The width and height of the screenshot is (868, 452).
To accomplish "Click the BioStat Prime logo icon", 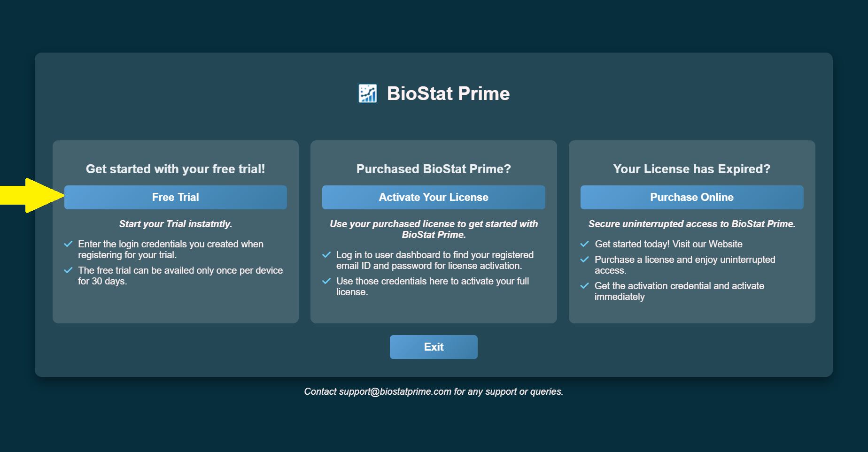I will [367, 93].
